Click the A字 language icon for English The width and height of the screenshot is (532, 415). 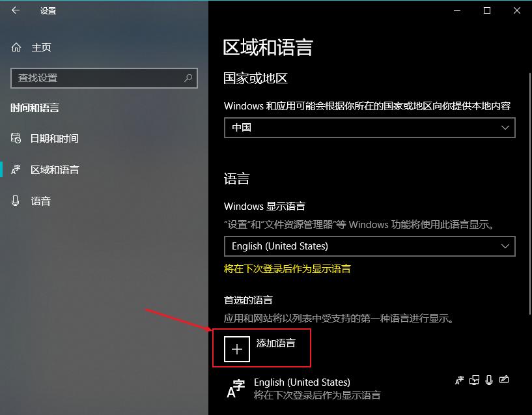coord(236,388)
